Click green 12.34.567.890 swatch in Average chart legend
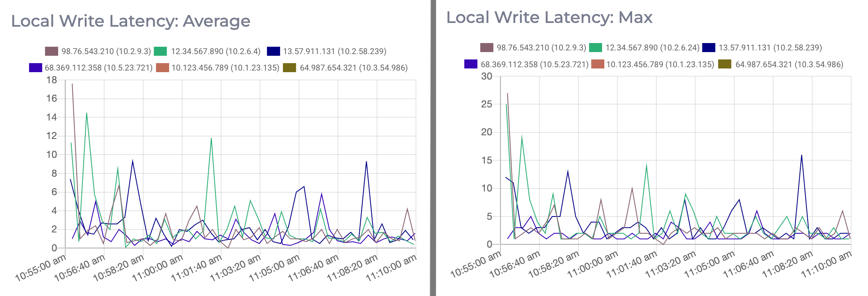This screenshot has width=868, height=296. coord(160,51)
